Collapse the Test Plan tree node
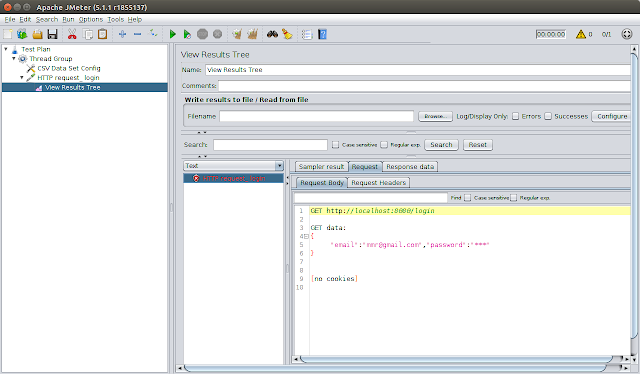640x374 pixels. point(6,49)
